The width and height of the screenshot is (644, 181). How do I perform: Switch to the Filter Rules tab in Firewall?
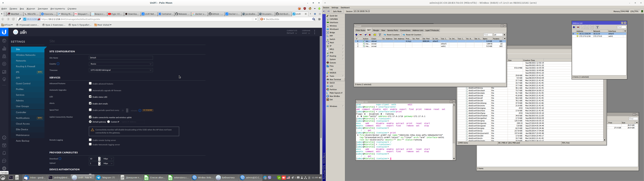[361, 30]
